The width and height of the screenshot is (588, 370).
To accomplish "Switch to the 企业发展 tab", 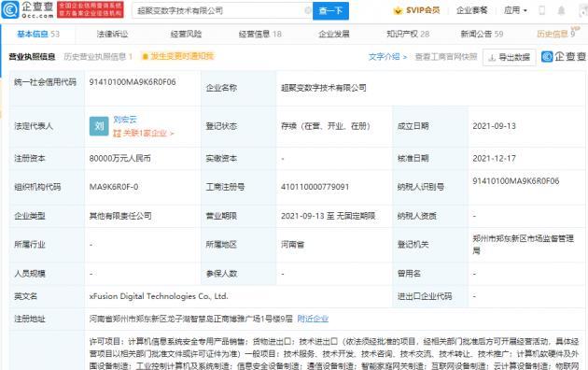I will coord(334,35).
